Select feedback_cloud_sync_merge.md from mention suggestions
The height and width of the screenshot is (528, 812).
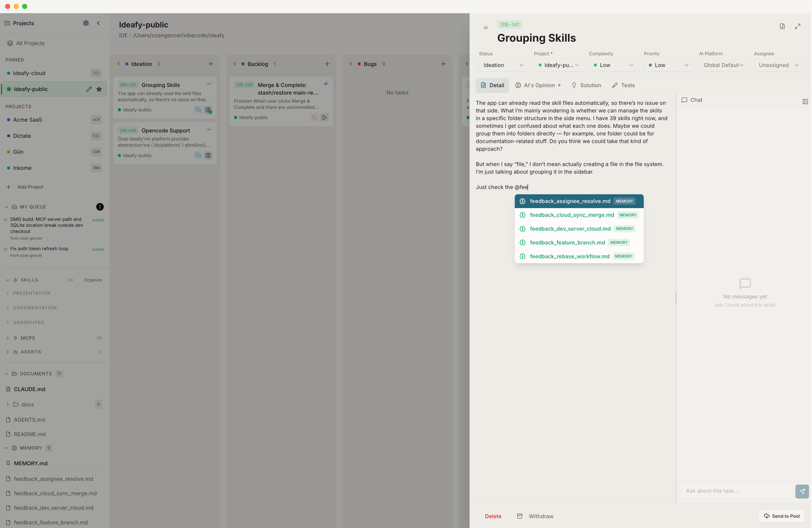coord(579,215)
